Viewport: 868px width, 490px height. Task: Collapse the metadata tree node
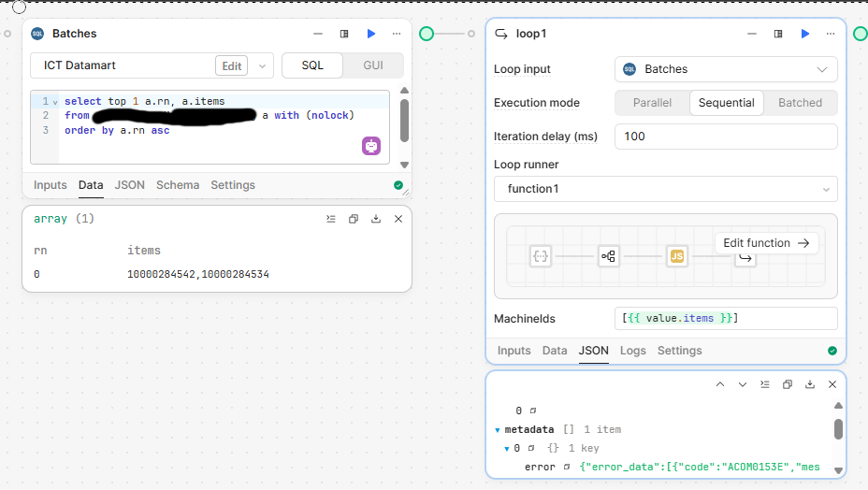coord(498,430)
